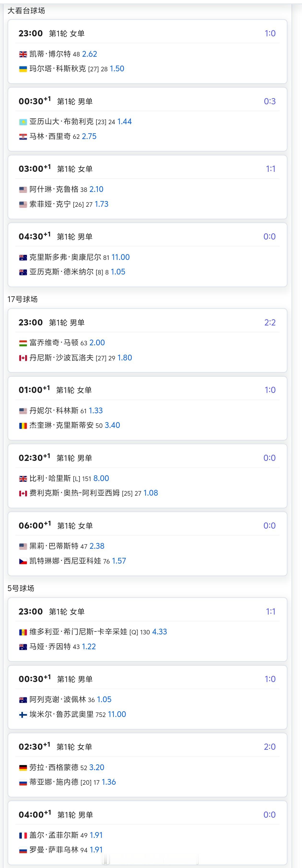The height and width of the screenshot is (868, 302).
Task: Click head-to-head 0:3 in 布勃利克 match
Action: pyautogui.click(x=270, y=101)
